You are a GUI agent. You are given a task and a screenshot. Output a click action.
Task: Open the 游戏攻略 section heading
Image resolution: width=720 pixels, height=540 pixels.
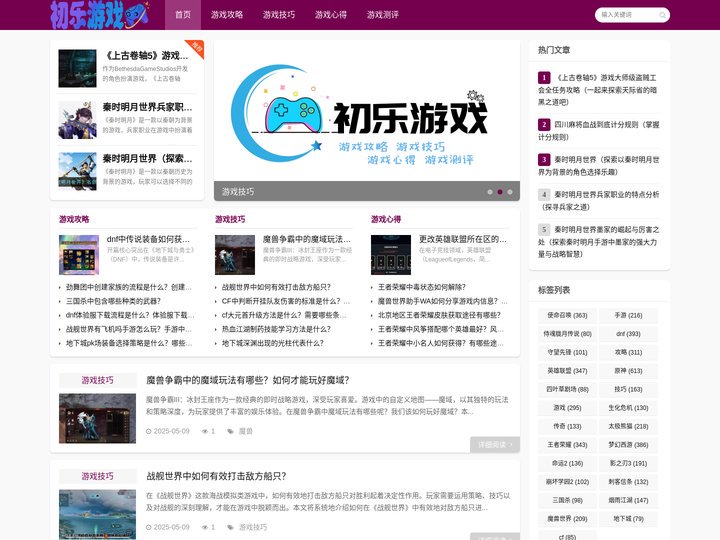click(74, 219)
